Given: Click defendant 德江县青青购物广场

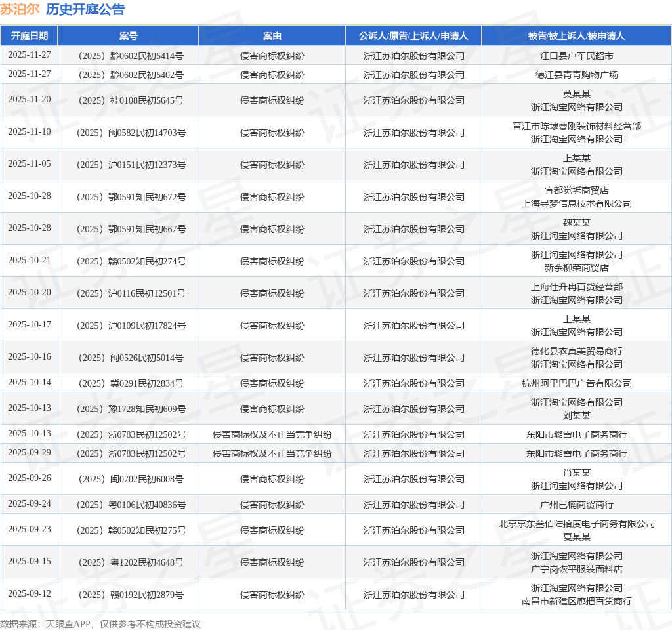Looking at the screenshot, I should tap(576, 75).
